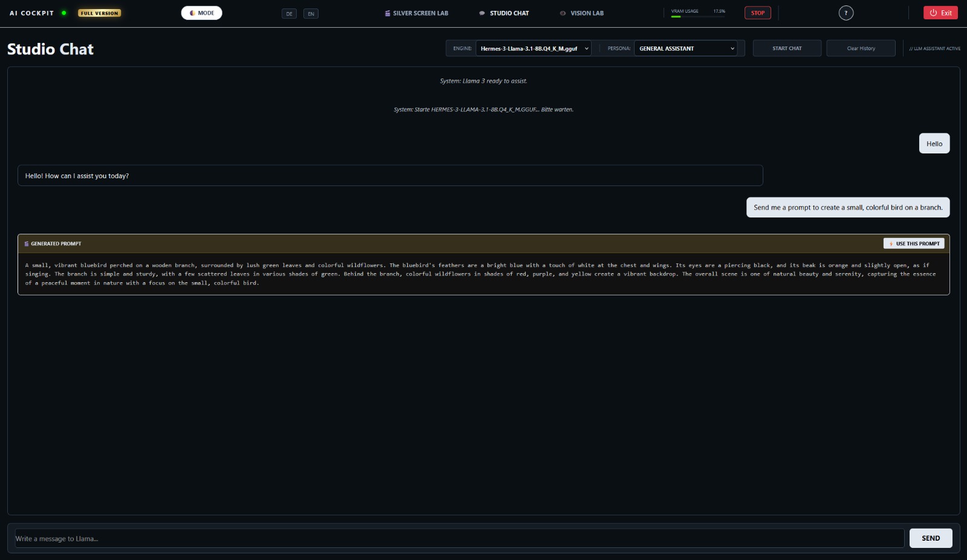This screenshot has height=560, width=967.
Task: Click the lightning icon on Use This Prompt
Action: (891, 243)
